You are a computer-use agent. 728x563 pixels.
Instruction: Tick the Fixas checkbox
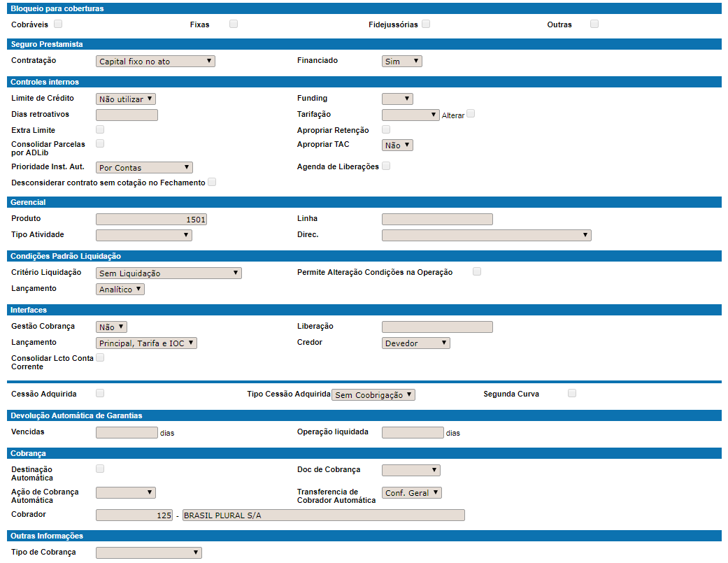point(234,24)
